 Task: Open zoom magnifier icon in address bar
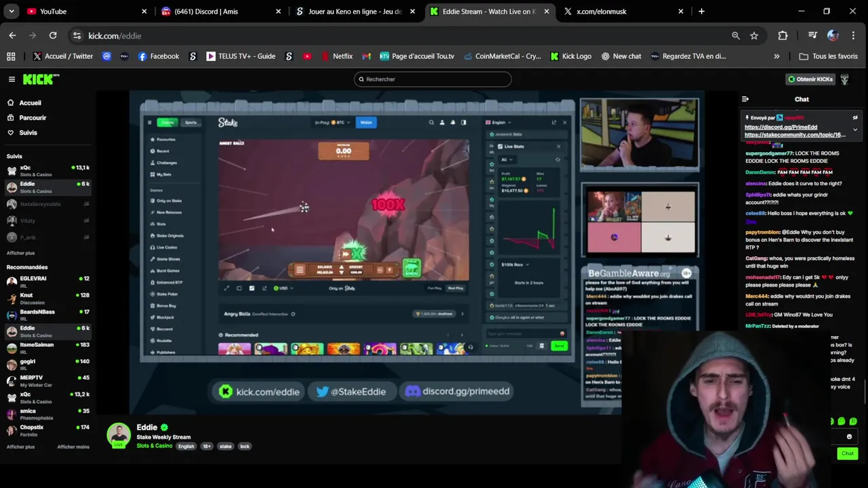[x=736, y=35]
